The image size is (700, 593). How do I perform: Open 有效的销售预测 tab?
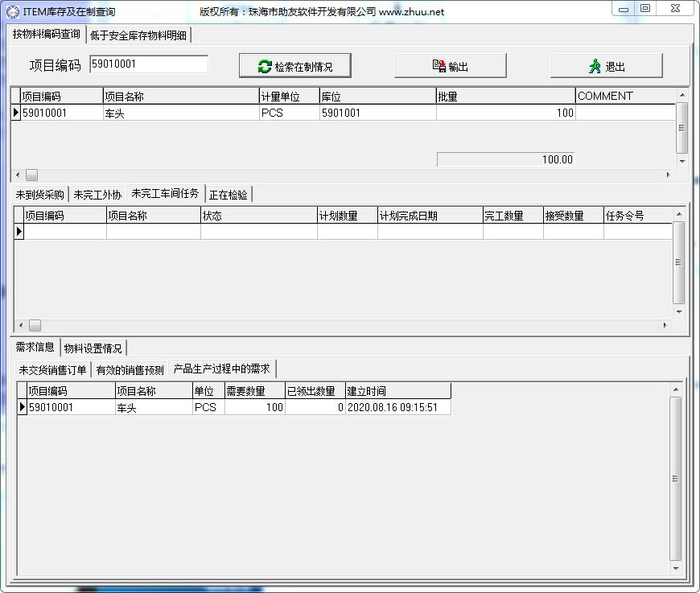tap(130, 370)
